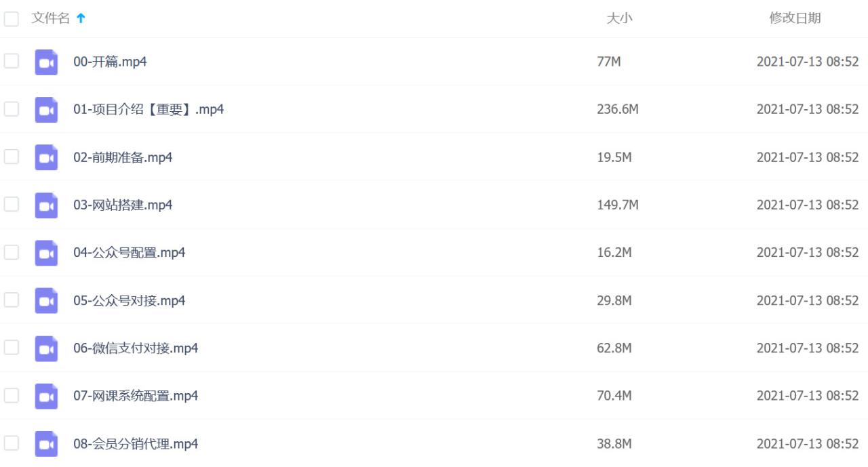The width and height of the screenshot is (868, 467).
Task: Click the video icon for 00-开篇.mp4
Action: click(x=46, y=62)
